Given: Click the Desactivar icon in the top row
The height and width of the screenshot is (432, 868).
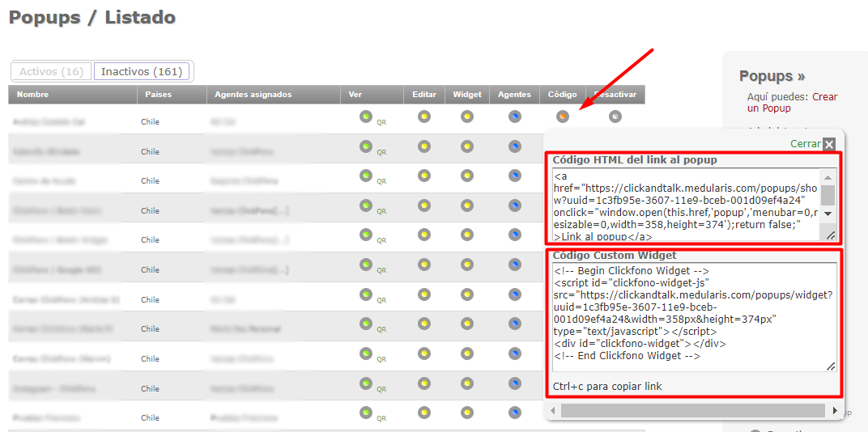Looking at the screenshot, I should point(615,116).
